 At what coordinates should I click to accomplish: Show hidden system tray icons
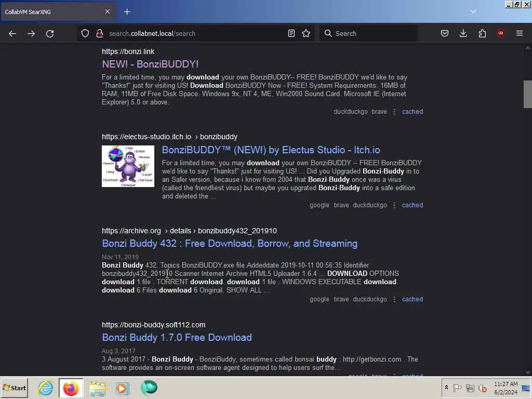click(446, 388)
